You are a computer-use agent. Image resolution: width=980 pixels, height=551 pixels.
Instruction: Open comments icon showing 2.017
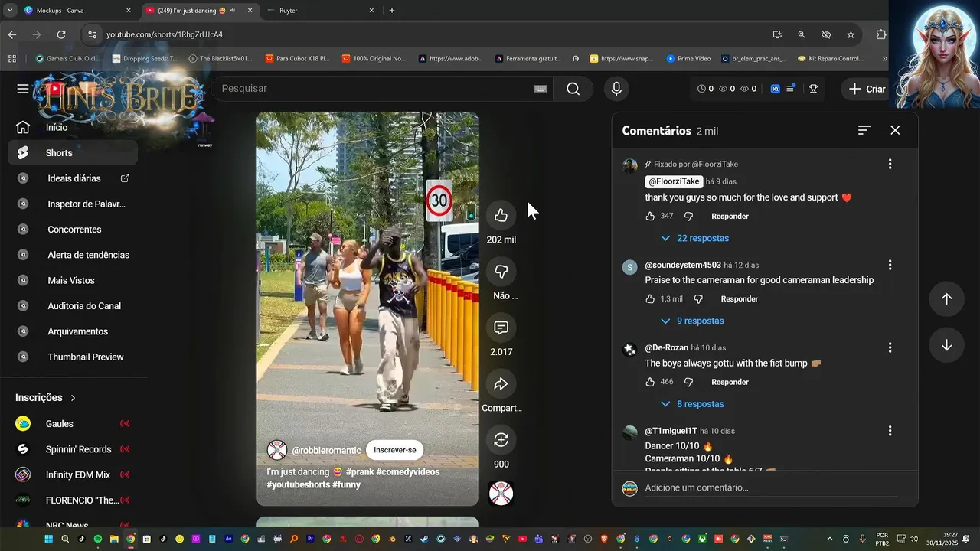point(501,328)
